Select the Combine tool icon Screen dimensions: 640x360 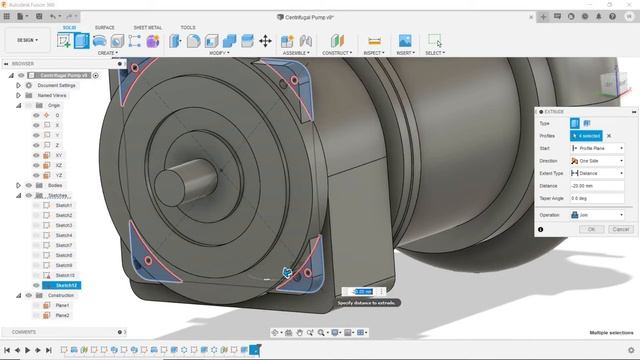229,41
